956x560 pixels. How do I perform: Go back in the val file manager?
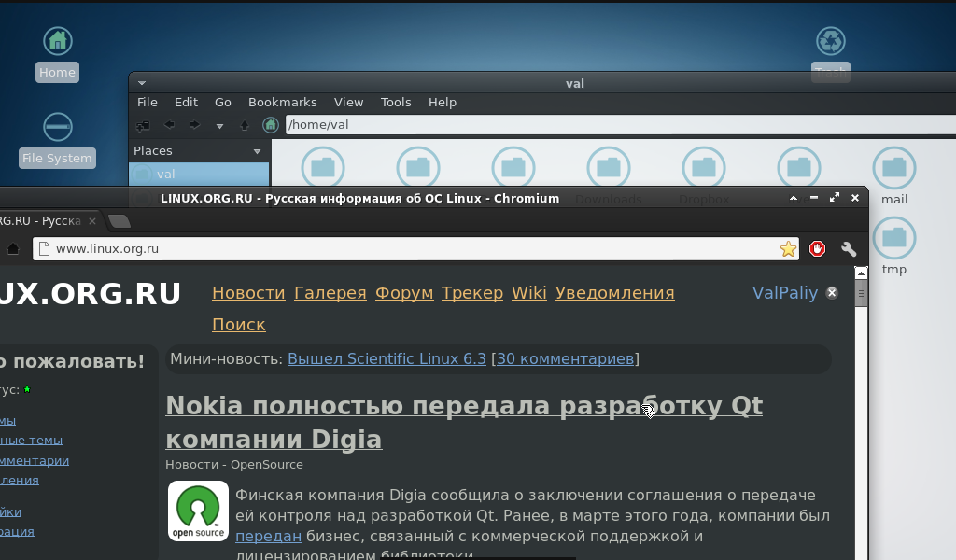pos(169,125)
